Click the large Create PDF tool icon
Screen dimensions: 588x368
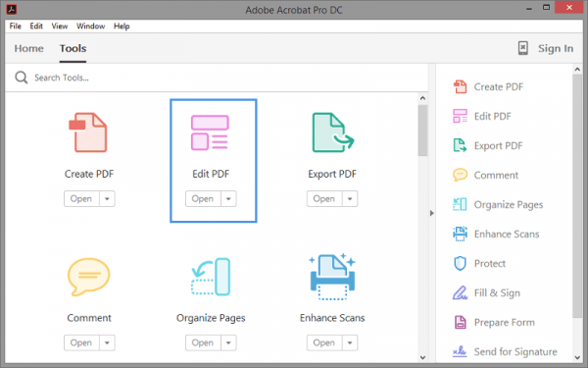(88, 132)
